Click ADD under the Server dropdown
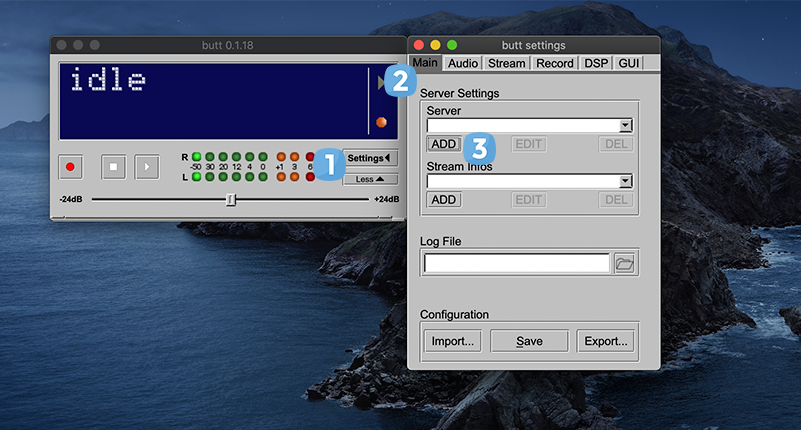Viewport: 801px width, 430px height. (x=444, y=144)
